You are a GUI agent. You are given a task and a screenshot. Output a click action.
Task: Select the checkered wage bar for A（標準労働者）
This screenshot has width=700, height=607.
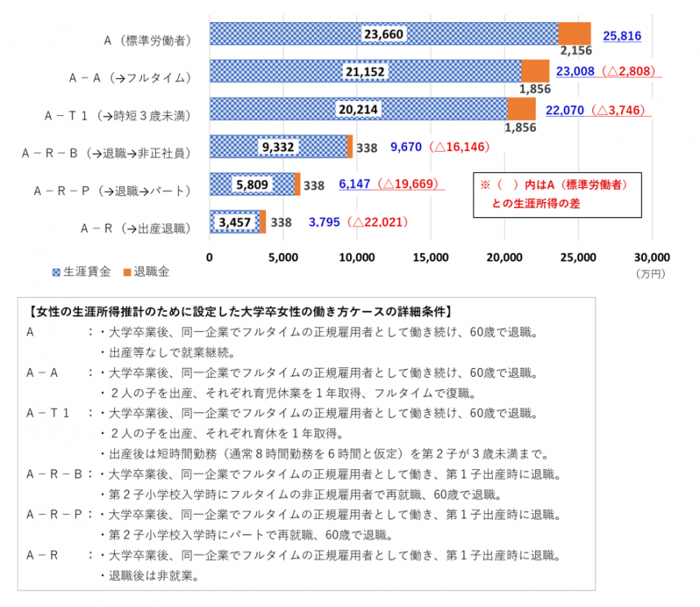pos(375,34)
